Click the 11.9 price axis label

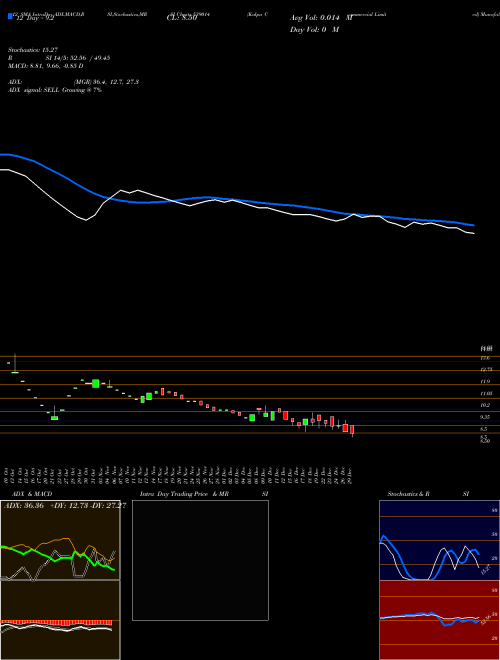pos(485,381)
